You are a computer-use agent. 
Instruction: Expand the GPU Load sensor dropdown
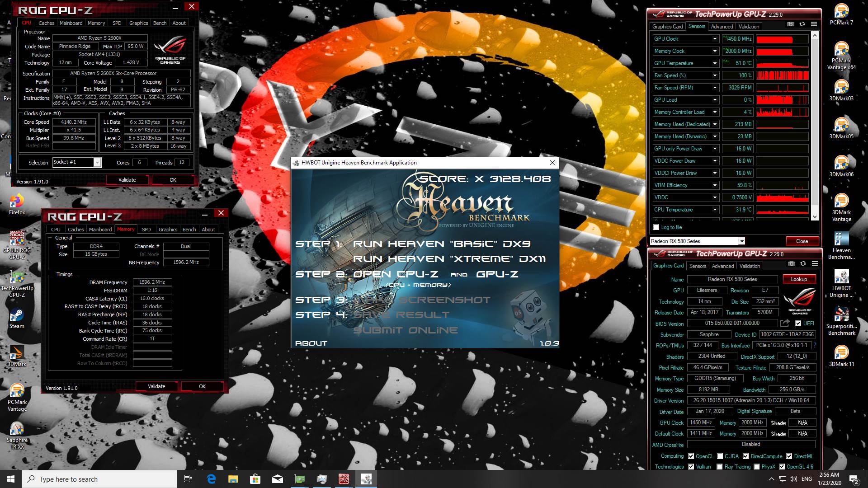(x=715, y=100)
